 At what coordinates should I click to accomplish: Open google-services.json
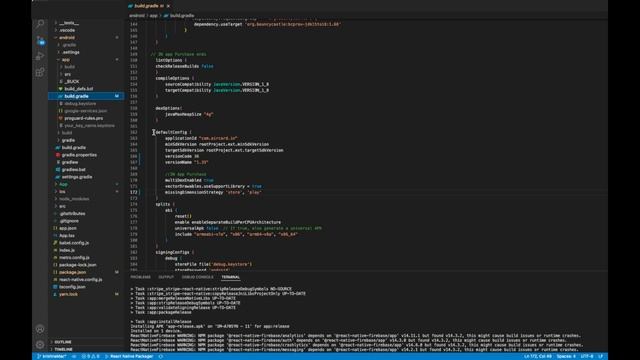[x=86, y=111]
